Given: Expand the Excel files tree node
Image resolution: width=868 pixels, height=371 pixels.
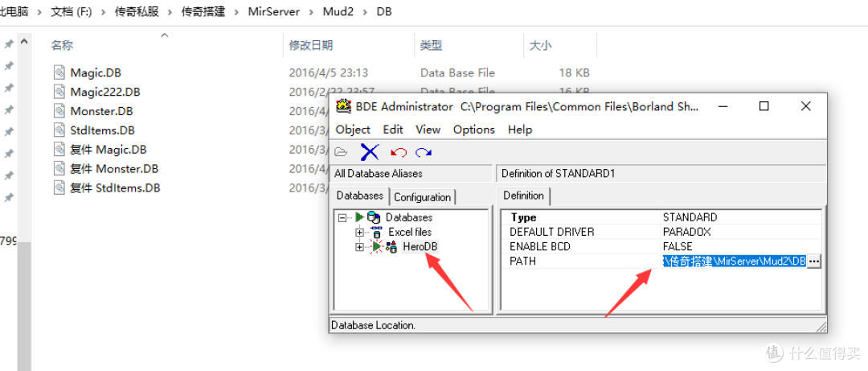Looking at the screenshot, I should click(358, 232).
